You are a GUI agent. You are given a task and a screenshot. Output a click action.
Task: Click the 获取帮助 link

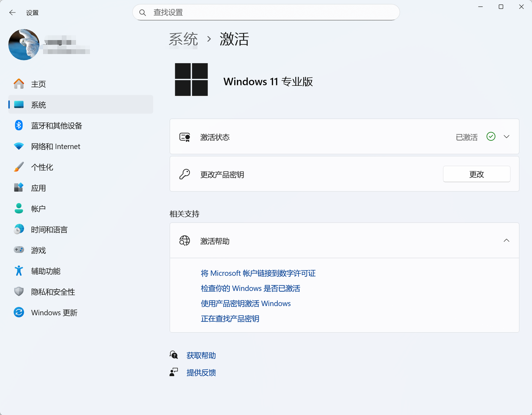[x=201, y=356]
